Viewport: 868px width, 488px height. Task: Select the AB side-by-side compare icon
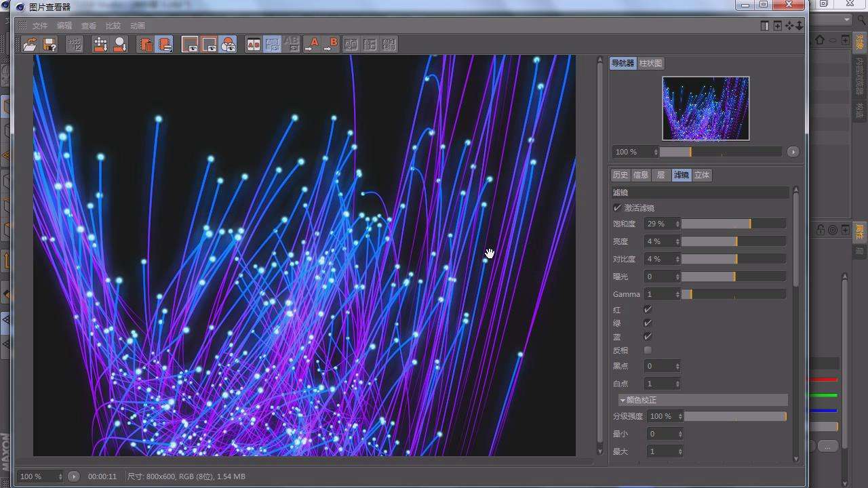point(254,44)
